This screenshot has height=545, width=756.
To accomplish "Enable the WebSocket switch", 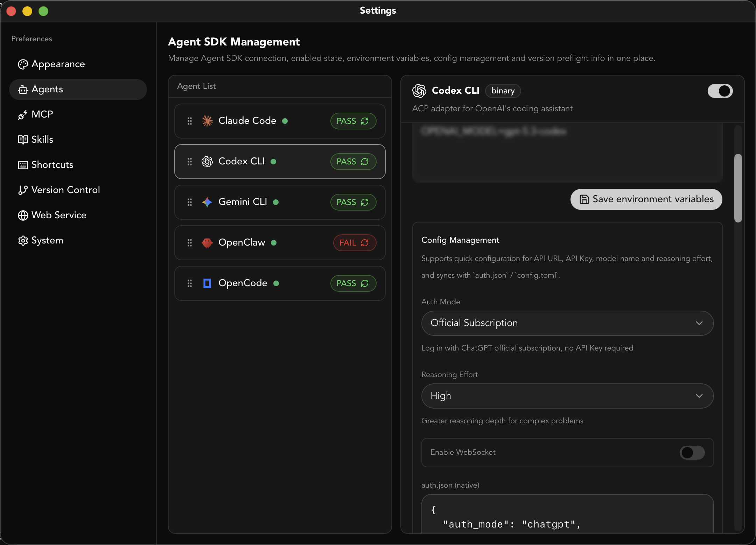I will 692,453.
